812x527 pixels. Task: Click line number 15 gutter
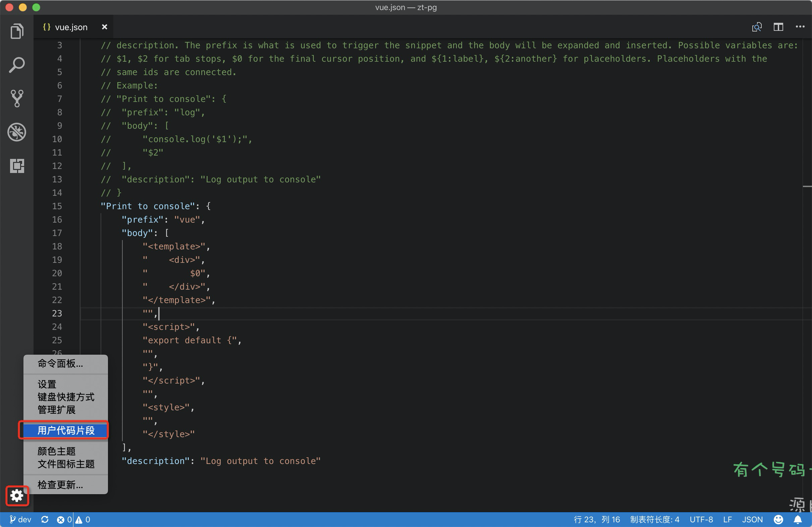pyautogui.click(x=57, y=206)
